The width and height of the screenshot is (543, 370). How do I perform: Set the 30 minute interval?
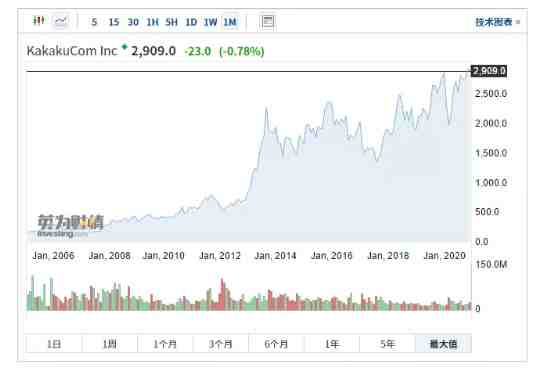point(133,22)
